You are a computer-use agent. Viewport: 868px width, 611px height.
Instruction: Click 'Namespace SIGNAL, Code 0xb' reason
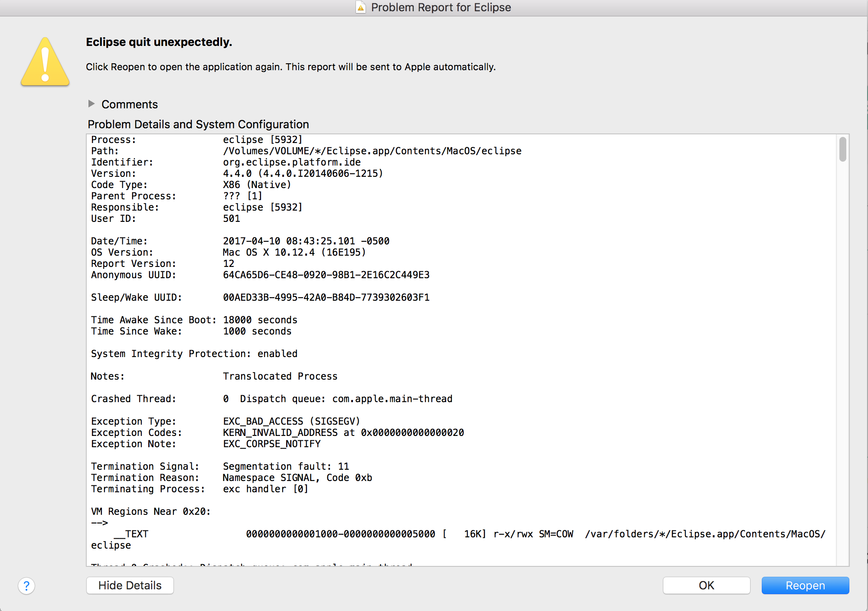point(297,478)
